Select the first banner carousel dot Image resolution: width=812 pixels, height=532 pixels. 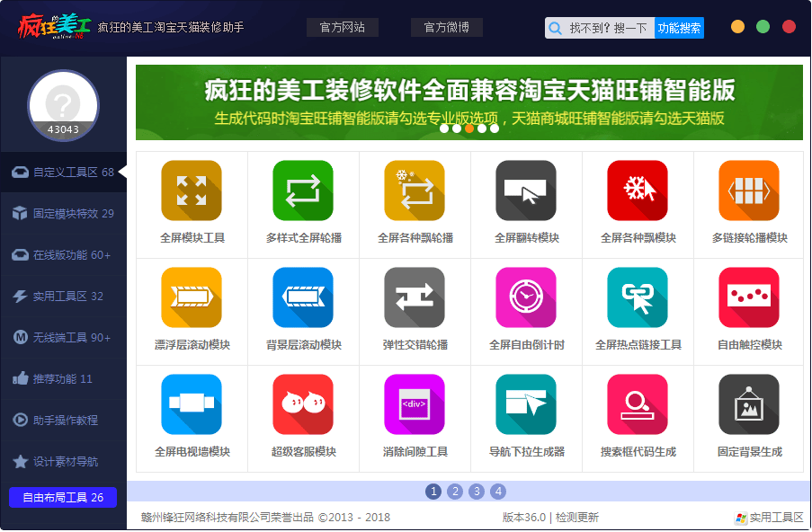point(444,129)
